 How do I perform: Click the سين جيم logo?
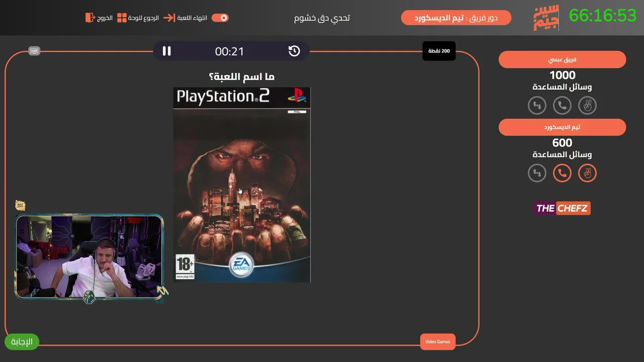click(546, 18)
